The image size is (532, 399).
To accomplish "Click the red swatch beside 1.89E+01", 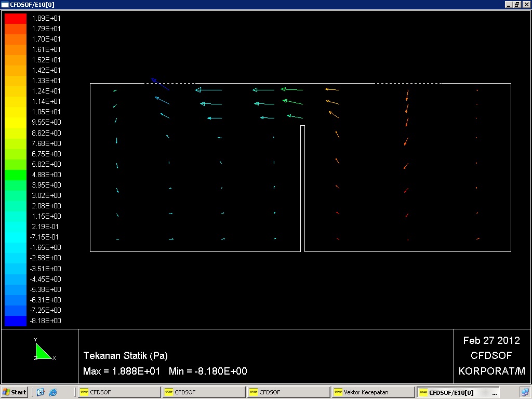I will [16, 18].
